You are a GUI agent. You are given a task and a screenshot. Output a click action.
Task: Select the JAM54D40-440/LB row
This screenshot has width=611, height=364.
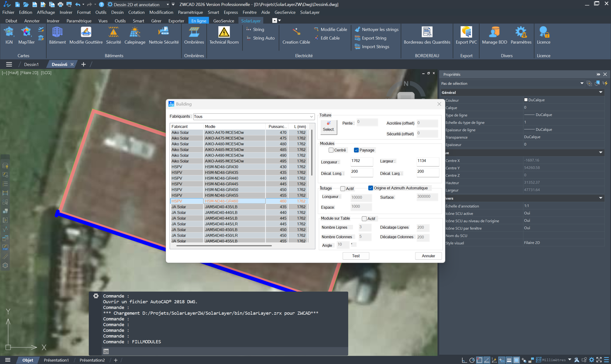click(239, 213)
